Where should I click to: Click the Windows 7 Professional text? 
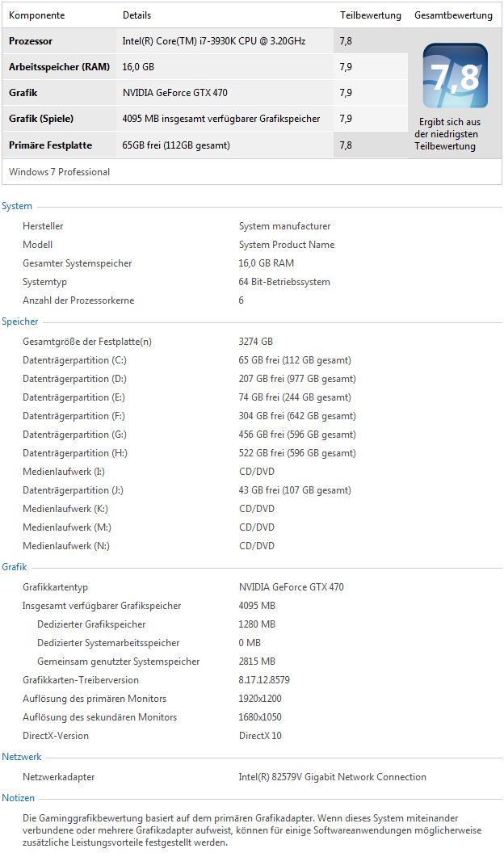[x=59, y=172]
